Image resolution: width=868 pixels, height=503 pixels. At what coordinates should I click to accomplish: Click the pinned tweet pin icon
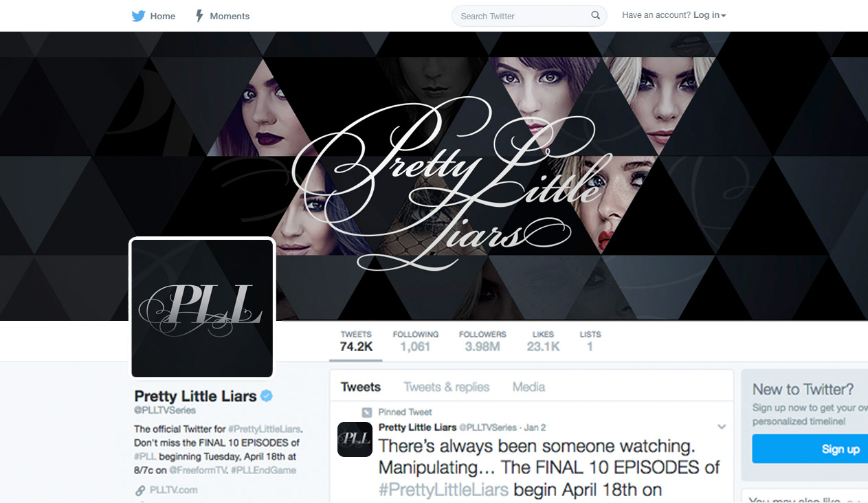[367, 412]
